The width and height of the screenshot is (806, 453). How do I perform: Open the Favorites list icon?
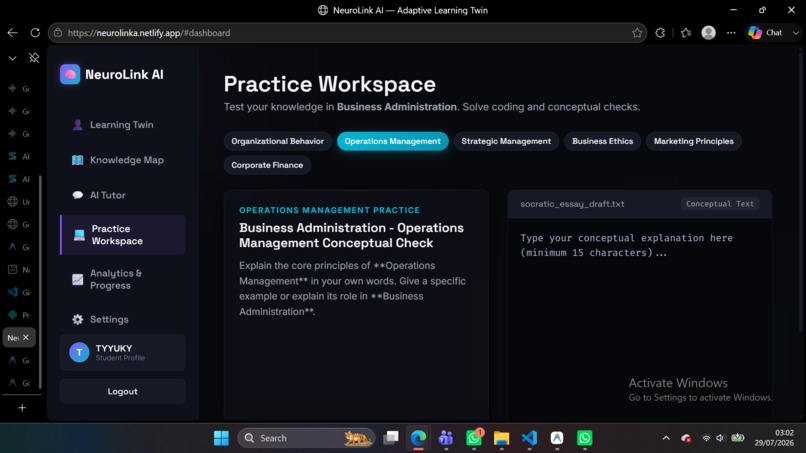pos(686,33)
